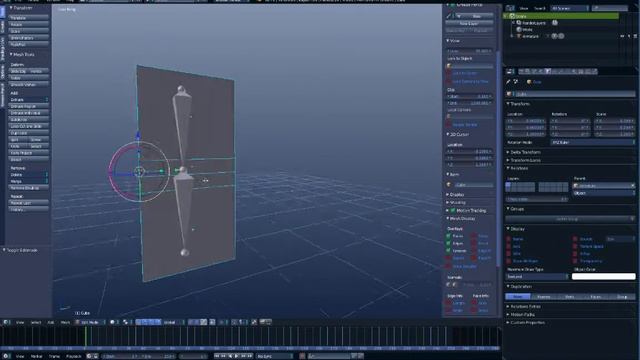Open Playback menu in timeline header
Screen dimensions: 640x360
(x=74, y=356)
